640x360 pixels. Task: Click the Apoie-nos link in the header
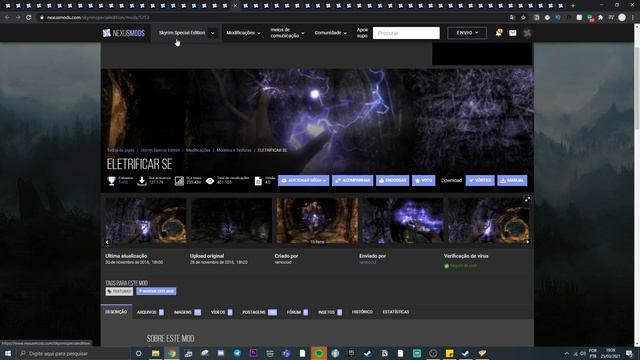coord(362,33)
